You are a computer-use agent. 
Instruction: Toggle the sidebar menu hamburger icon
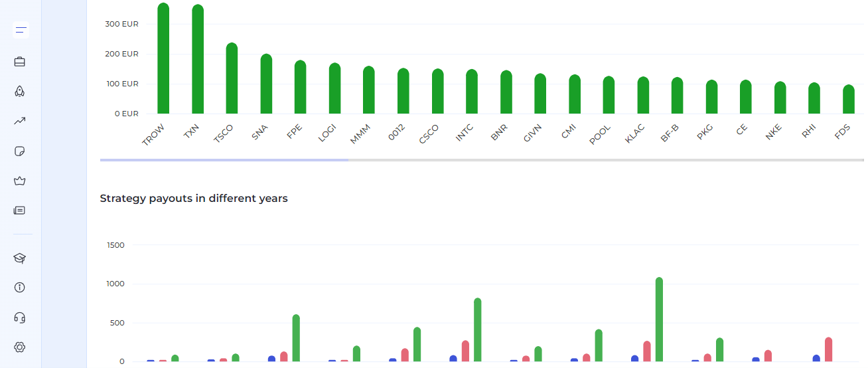(x=21, y=30)
